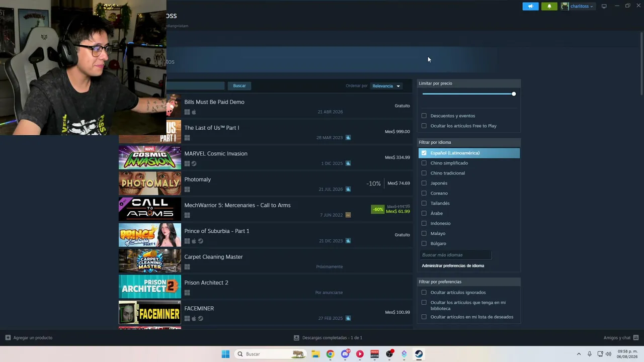Image resolution: width=644 pixels, height=362 pixels.
Task: Check Coreano language filter
Action: click(x=424, y=193)
